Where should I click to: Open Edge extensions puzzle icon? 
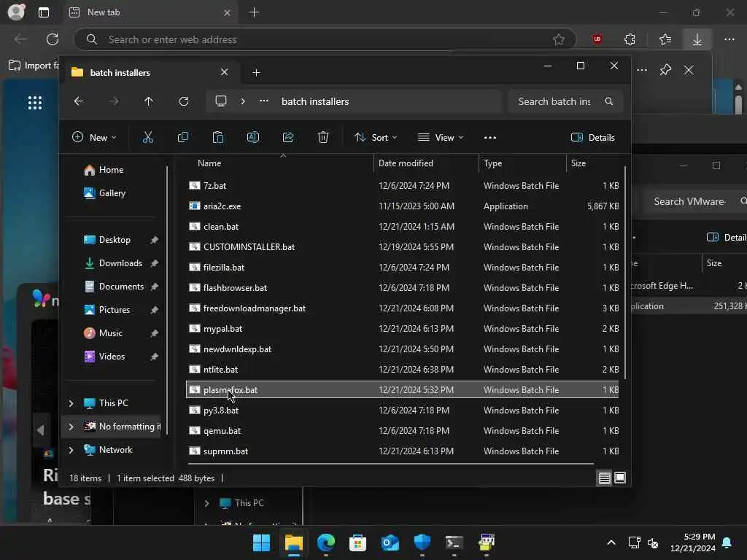point(630,39)
